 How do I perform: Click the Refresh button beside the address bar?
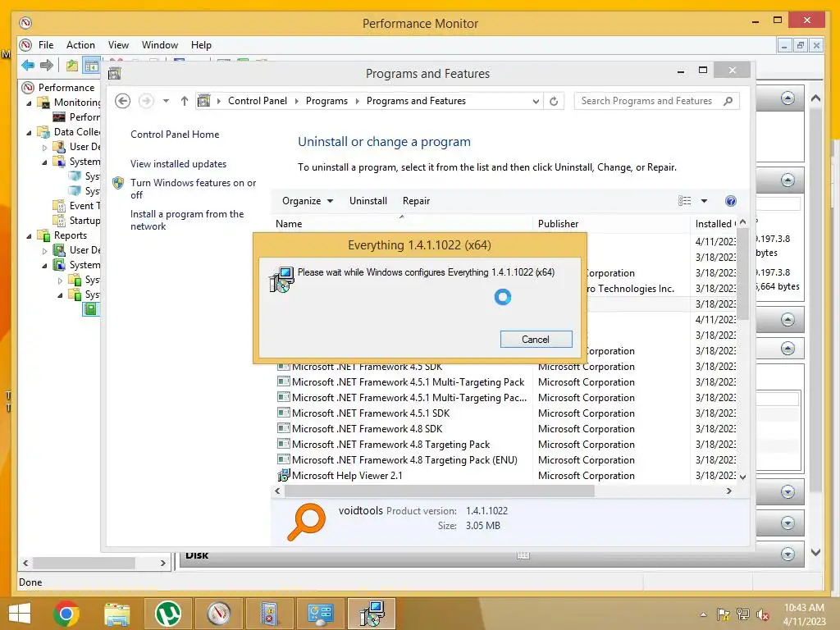(554, 101)
